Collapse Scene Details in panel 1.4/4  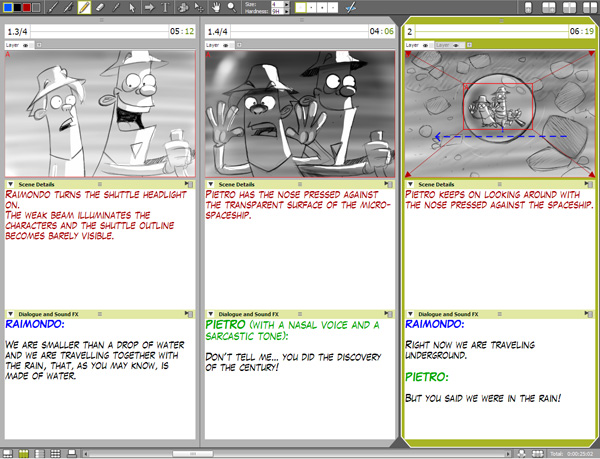tap(211, 184)
